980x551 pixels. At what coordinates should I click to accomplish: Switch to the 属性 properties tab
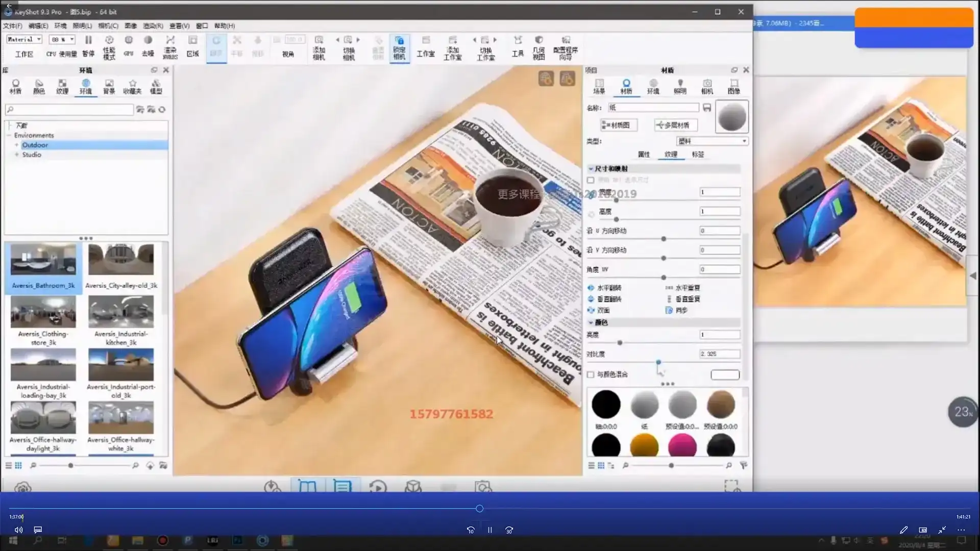pyautogui.click(x=644, y=154)
